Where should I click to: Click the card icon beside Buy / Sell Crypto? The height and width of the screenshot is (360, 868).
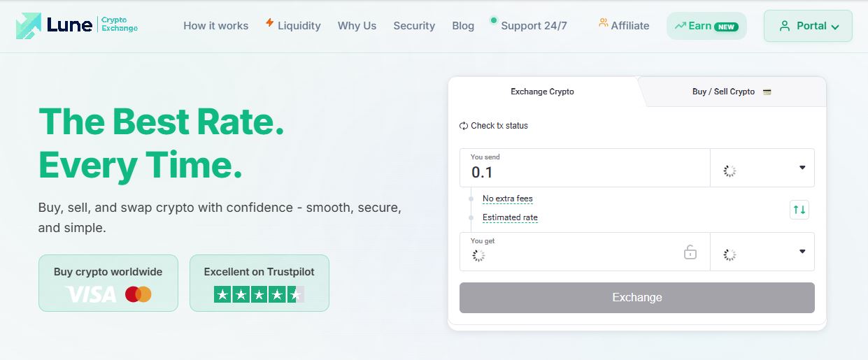pyautogui.click(x=767, y=92)
